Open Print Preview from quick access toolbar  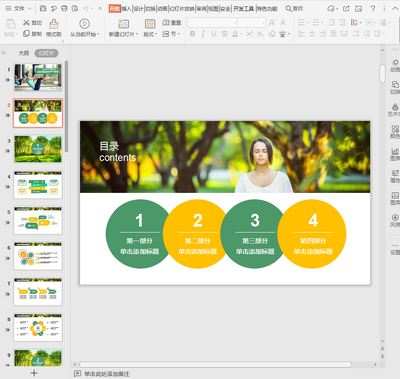[x=75, y=8]
